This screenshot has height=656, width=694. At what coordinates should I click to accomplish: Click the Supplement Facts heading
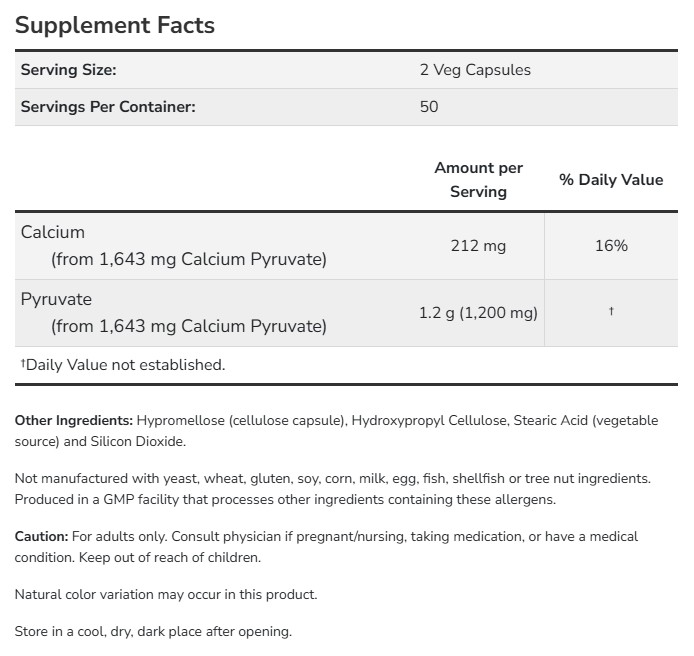(115, 25)
